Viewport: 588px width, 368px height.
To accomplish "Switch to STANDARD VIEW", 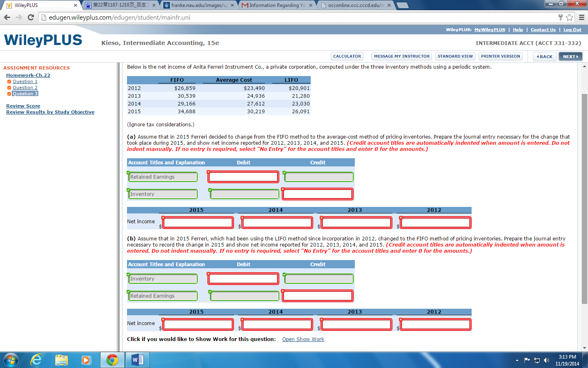I will 455,56.
